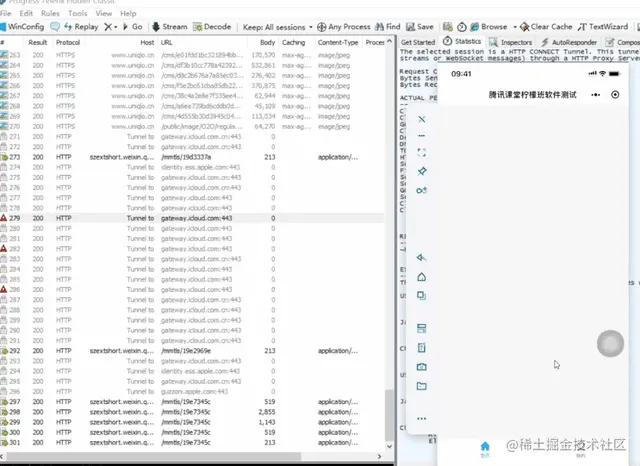Image resolution: width=640 pixels, height=466 pixels.
Task: Sort sessions by Content-Type column header
Action: [338, 42]
